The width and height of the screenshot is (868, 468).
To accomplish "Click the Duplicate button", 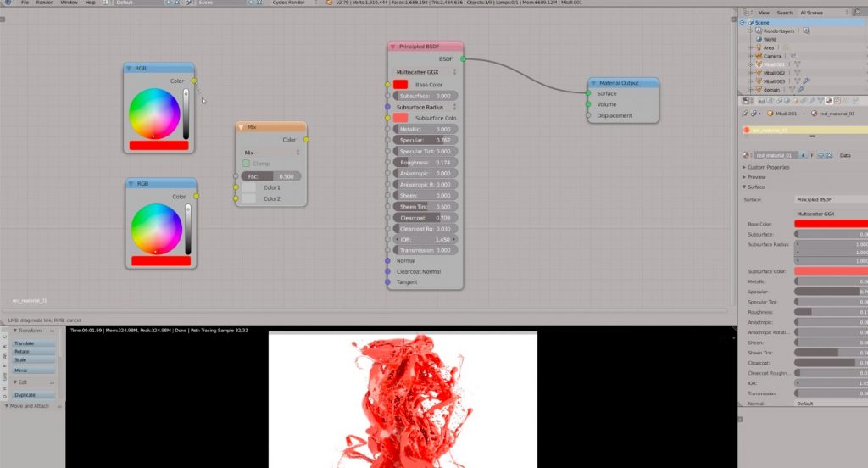I will click(x=33, y=395).
